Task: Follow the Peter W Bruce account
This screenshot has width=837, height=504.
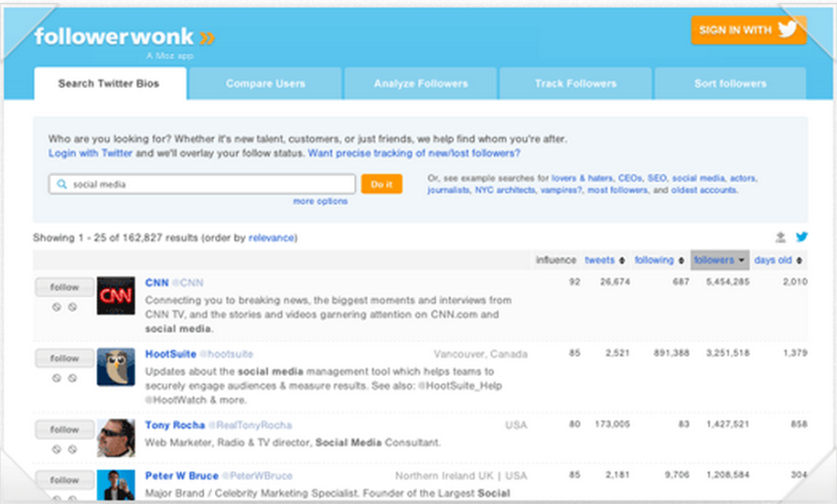Action: [x=65, y=480]
